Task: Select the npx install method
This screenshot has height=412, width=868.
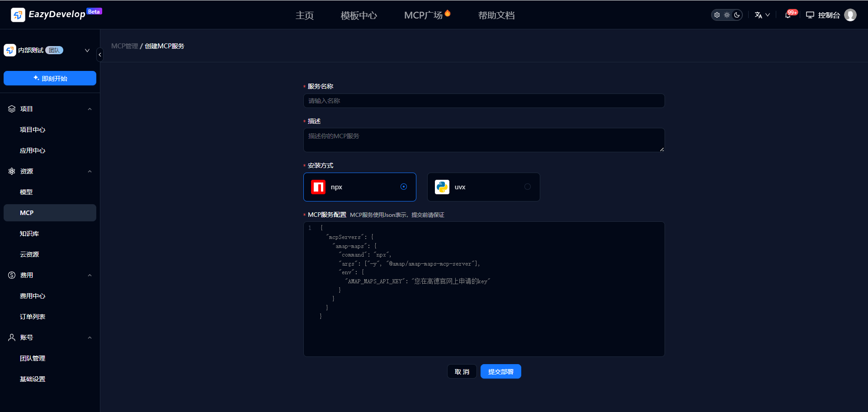Action: point(359,187)
